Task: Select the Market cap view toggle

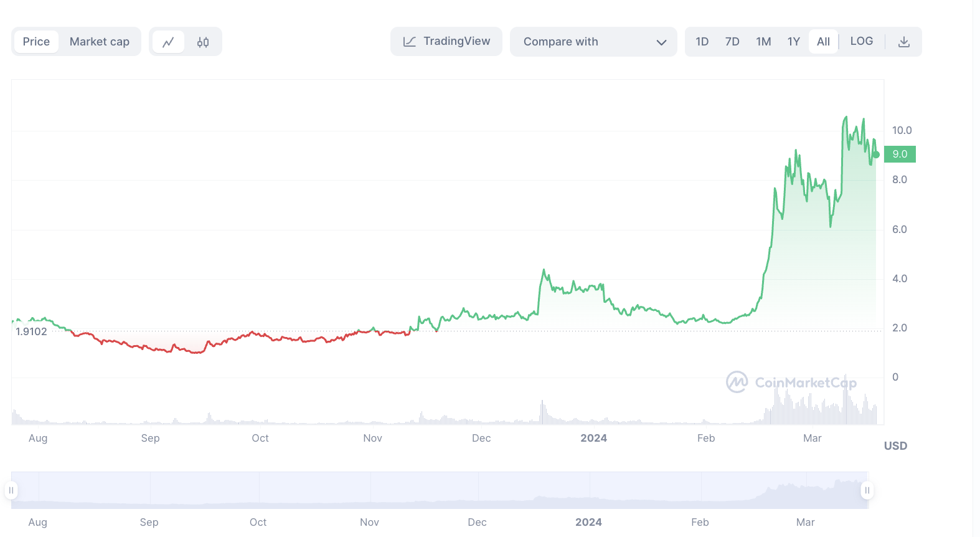Action: coord(100,42)
